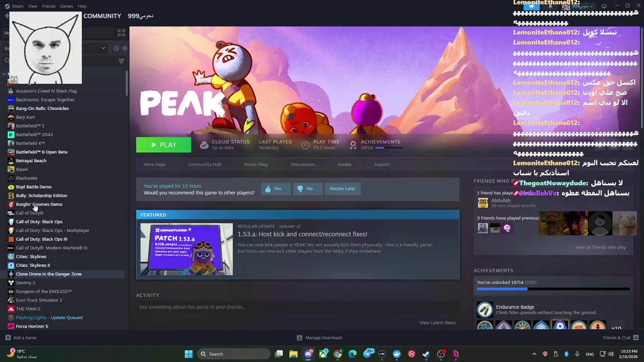Image resolution: width=644 pixels, height=362 pixels.
Task: Open PEAK Support link
Action: coord(382,164)
